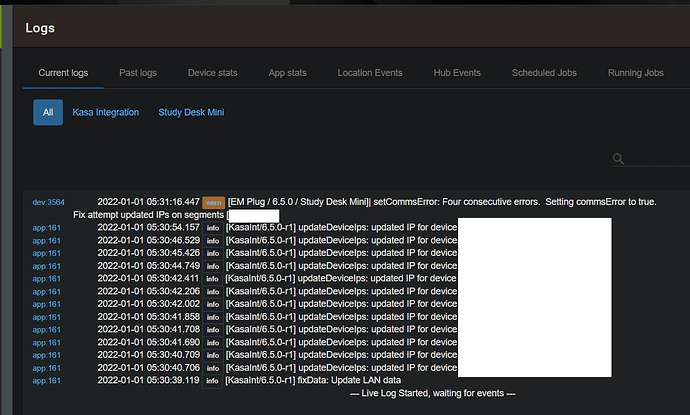Filter logs by Kasa Integration

106,113
